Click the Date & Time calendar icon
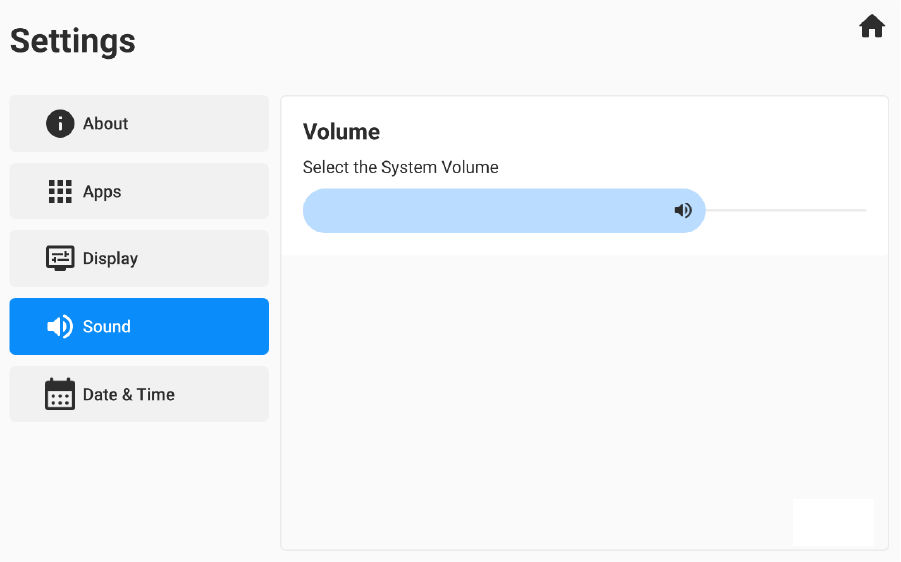This screenshot has height=562, width=901. click(60, 394)
